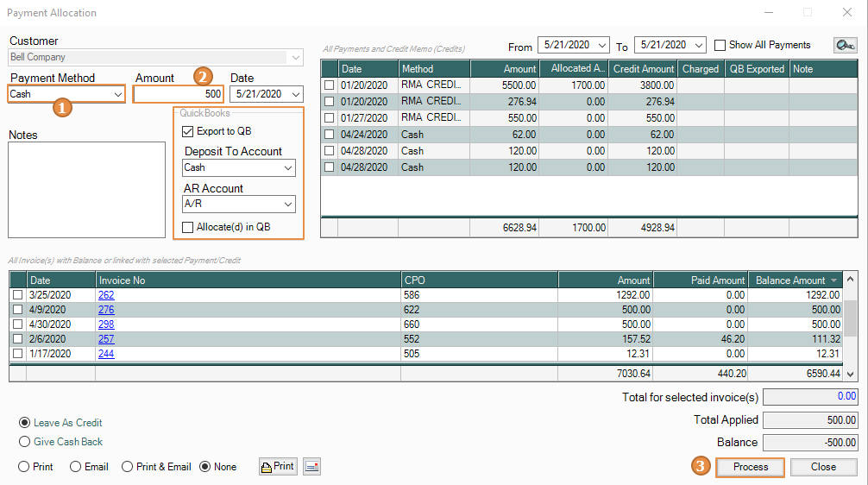The height and width of the screenshot is (485, 868).
Task: Uncheck Export to QB
Action: tap(188, 131)
